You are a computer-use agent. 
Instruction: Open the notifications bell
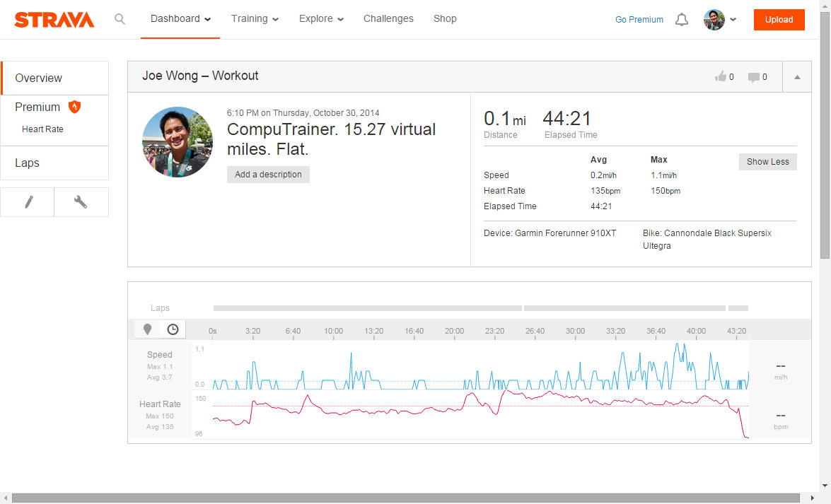pyautogui.click(x=681, y=20)
